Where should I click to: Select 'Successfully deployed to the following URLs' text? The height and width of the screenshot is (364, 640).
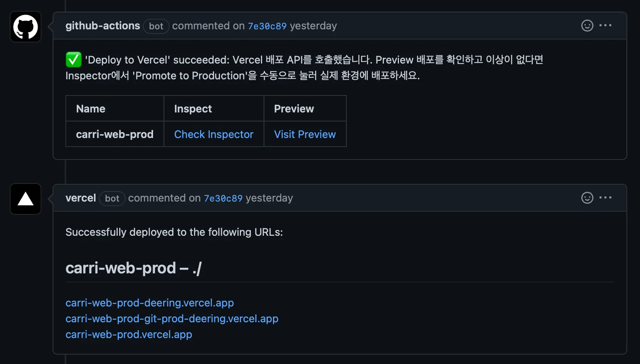coord(174,232)
